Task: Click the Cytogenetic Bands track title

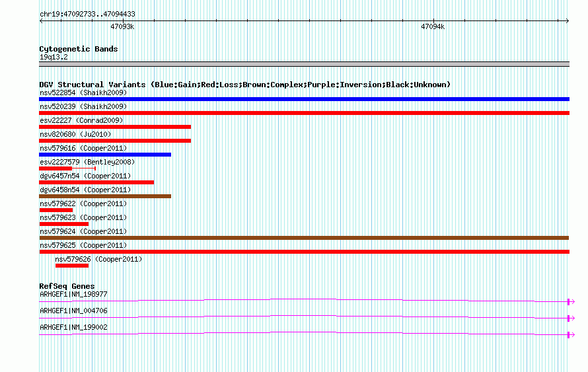Action: click(79, 49)
